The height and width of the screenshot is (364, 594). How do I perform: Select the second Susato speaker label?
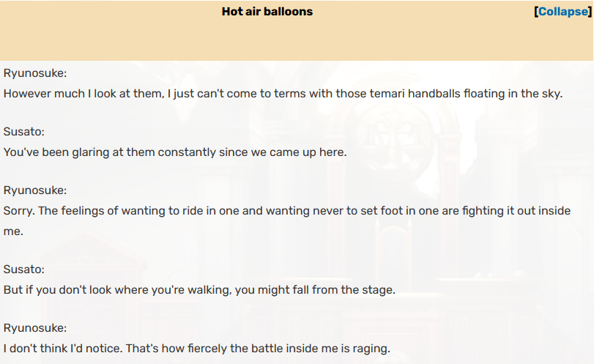[24, 270]
